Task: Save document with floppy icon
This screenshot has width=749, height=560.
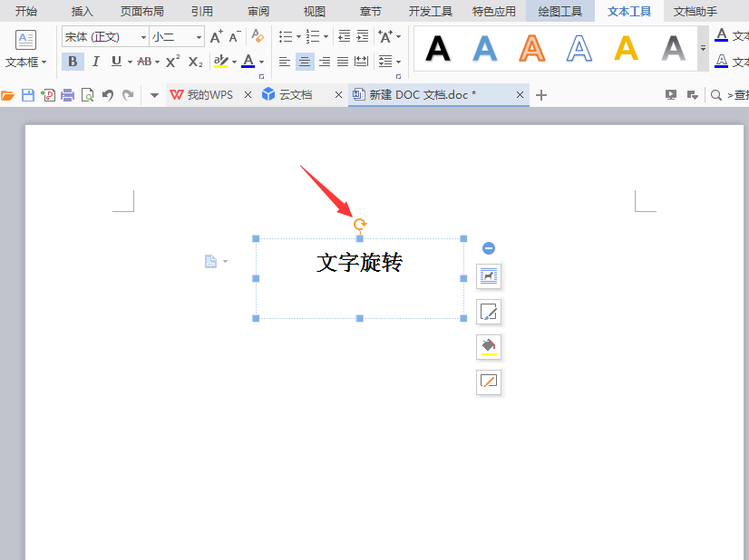Action: [28, 95]
